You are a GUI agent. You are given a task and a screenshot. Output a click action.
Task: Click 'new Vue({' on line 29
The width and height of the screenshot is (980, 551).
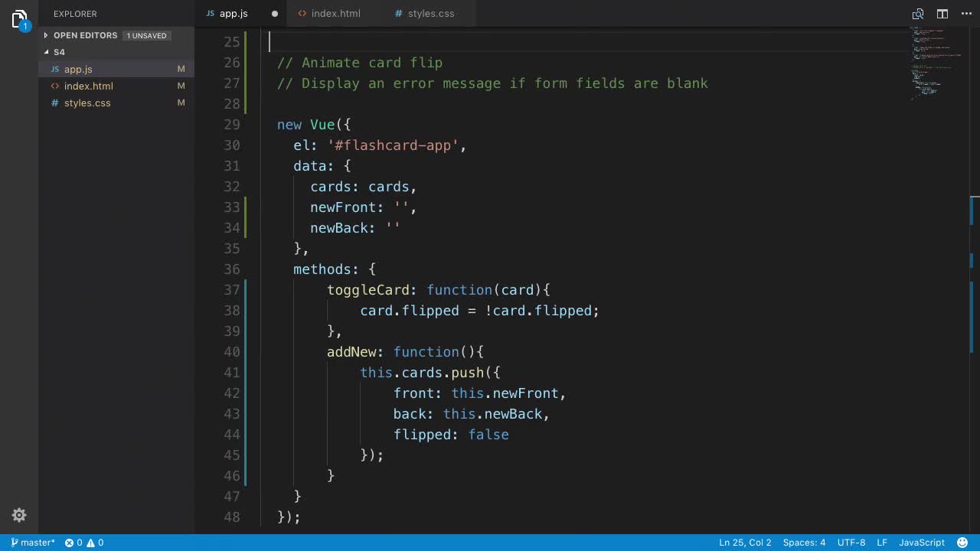[x=314, y=125]
